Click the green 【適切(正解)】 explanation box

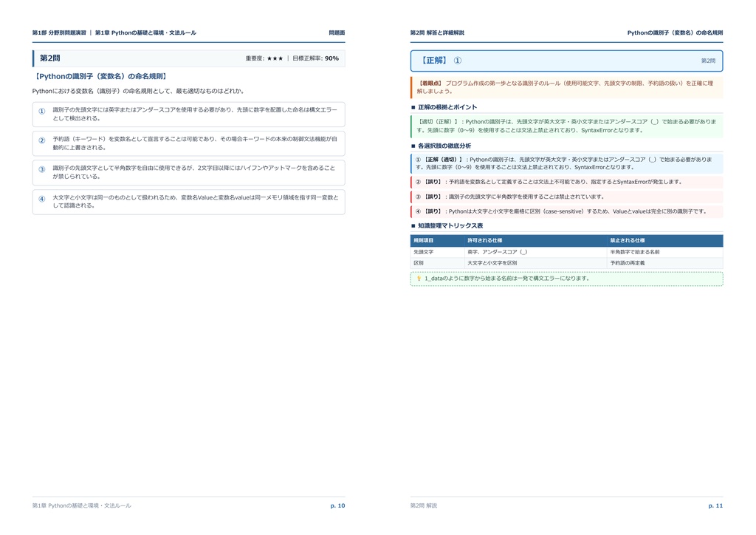[566, 126]
